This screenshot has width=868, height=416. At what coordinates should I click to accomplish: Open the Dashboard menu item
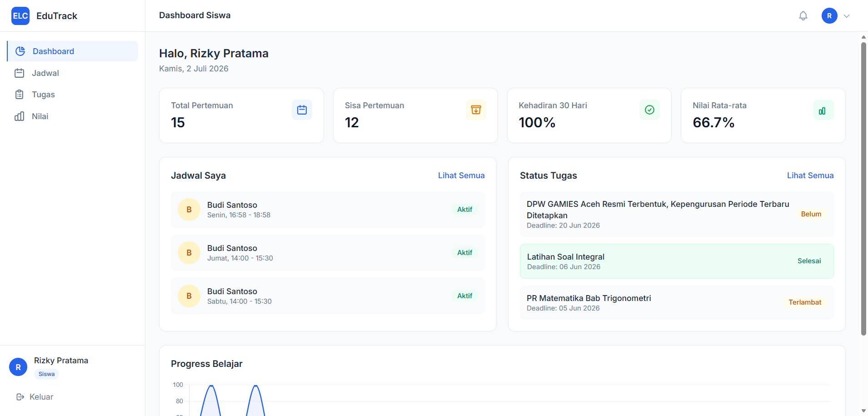[x=73, y=51]
